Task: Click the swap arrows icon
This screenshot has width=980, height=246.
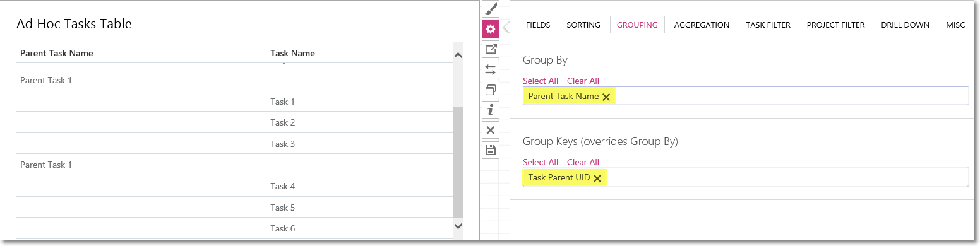Action: point(491,69)
